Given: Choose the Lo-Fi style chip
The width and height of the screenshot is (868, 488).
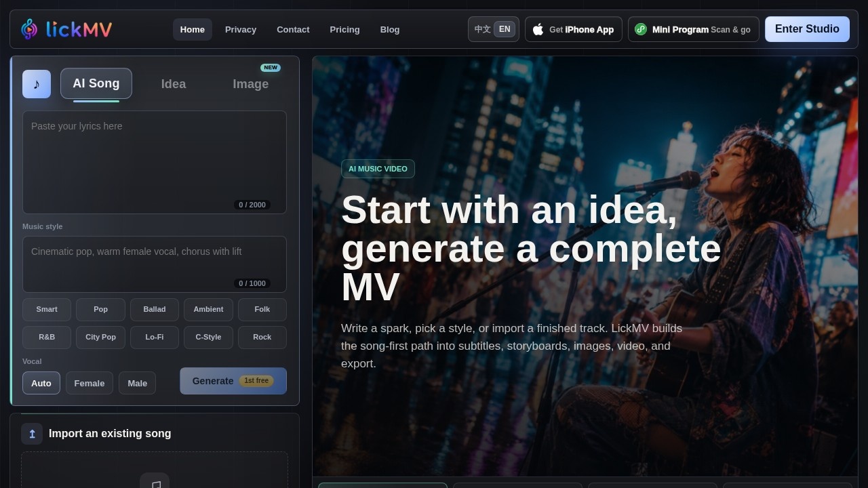Looking at the screenshot, I should (x=155, y=337).
